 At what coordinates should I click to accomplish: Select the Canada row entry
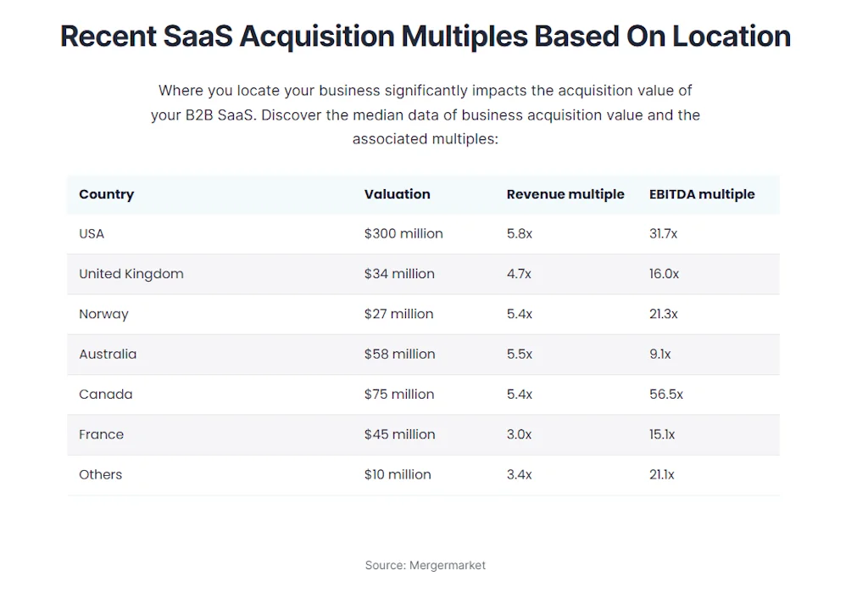(x=105, y=394)
